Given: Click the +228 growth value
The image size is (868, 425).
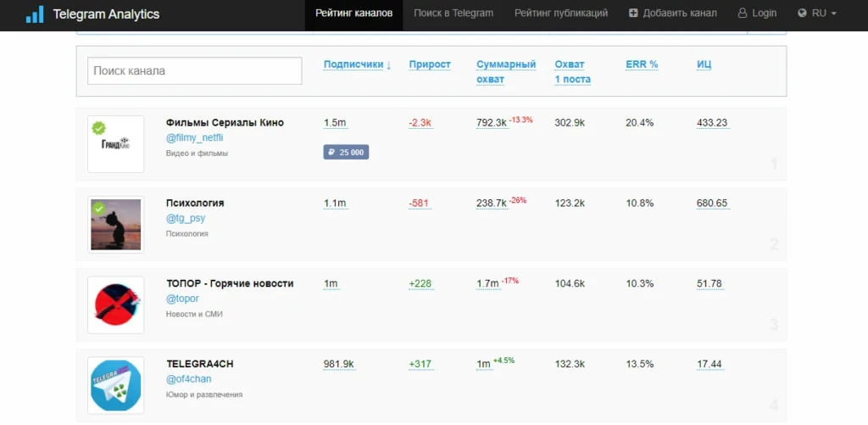Looking at the screenshot, I should (x=420, y=283).
